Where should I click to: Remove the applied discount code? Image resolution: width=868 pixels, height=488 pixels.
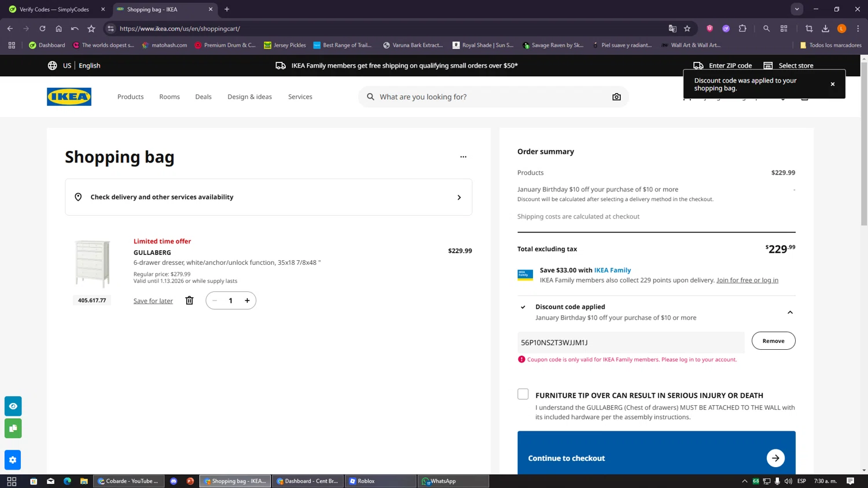(x=773, y=341)
